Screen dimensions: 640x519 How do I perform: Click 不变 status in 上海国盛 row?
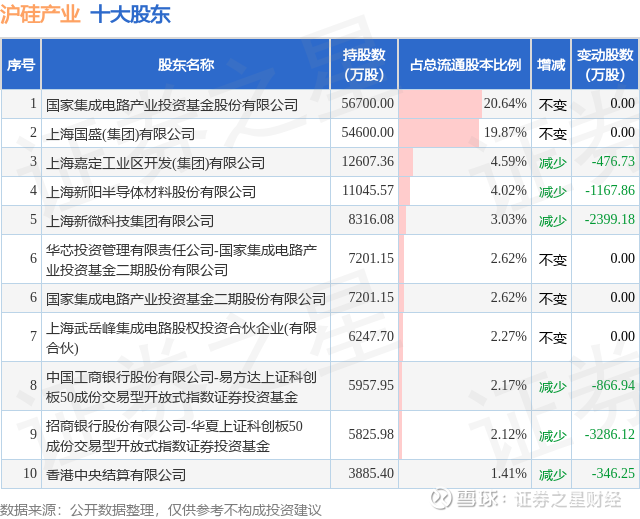click(552, 133)
